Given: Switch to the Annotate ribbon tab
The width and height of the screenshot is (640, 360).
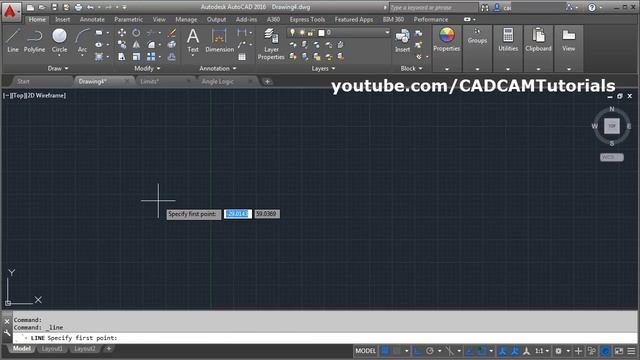Looking at the screenshot, I should [92, 20].
